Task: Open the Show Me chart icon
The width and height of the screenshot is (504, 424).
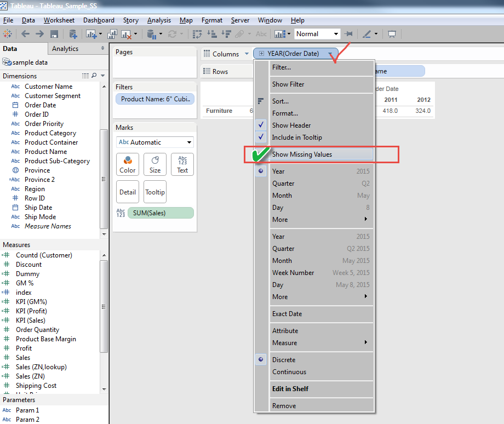Action: click(280, 34)
